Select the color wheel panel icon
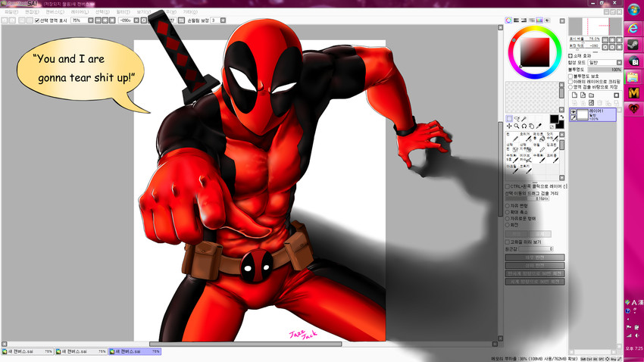The height and width of the screenshot is (362, 644). tap(508, 20)
